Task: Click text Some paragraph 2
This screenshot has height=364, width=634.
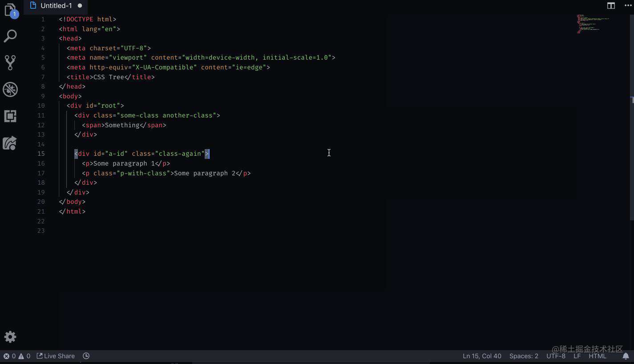Action: (x=205, y=173)
